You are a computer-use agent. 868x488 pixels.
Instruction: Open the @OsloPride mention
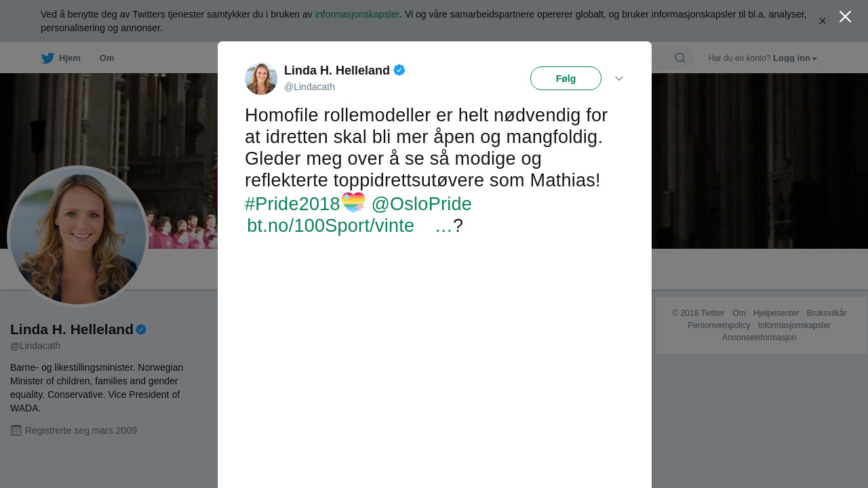point(421,203)
